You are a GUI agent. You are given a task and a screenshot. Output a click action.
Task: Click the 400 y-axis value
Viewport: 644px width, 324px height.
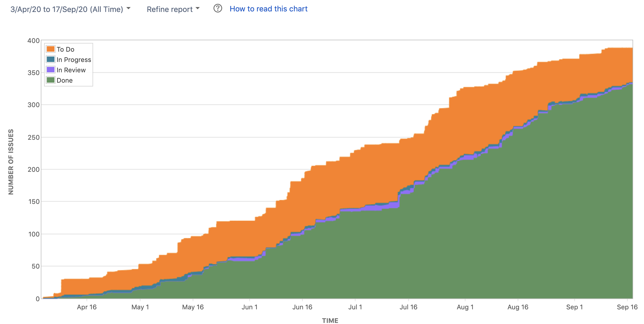(x=33, y=41)
